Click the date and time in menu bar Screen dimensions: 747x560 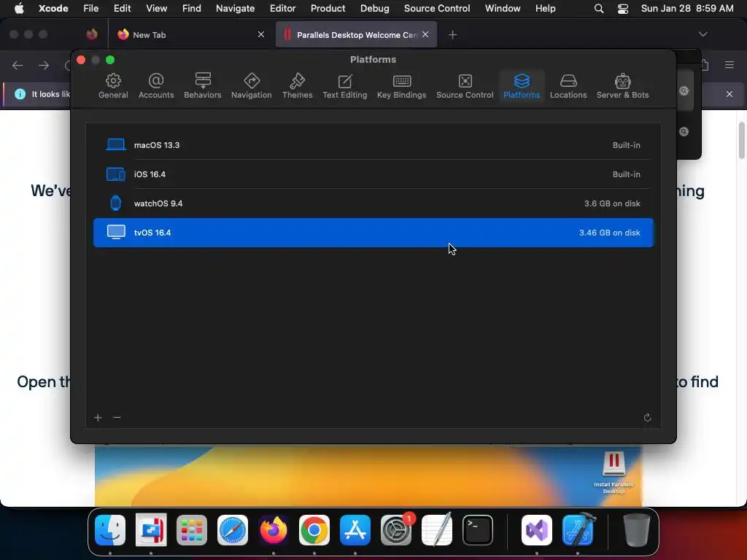[x=687, y=8]
